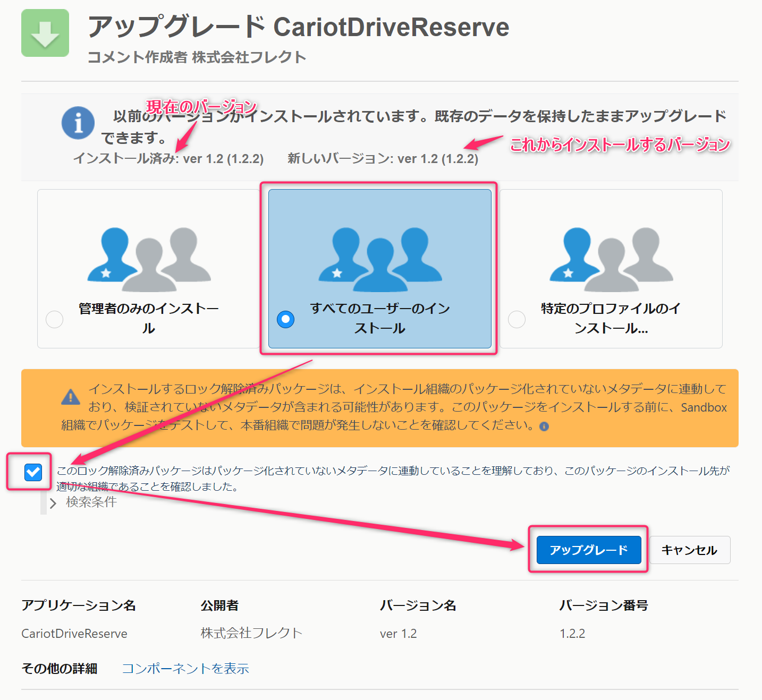Click the アップグレード button

click(589, 550)
